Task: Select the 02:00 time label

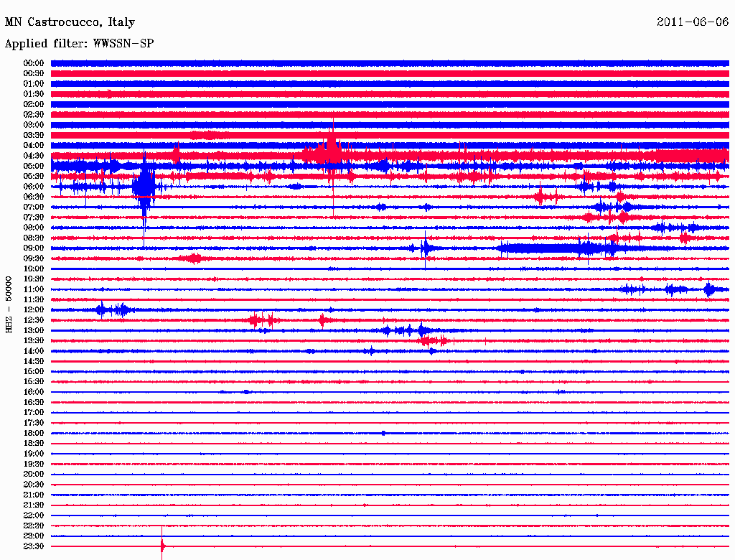Action: tap(34, 104)
